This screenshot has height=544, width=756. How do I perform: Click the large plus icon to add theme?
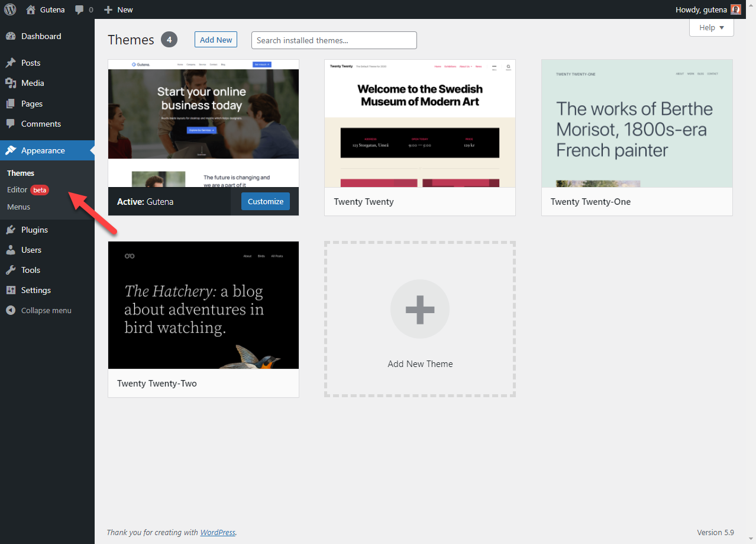420,309
